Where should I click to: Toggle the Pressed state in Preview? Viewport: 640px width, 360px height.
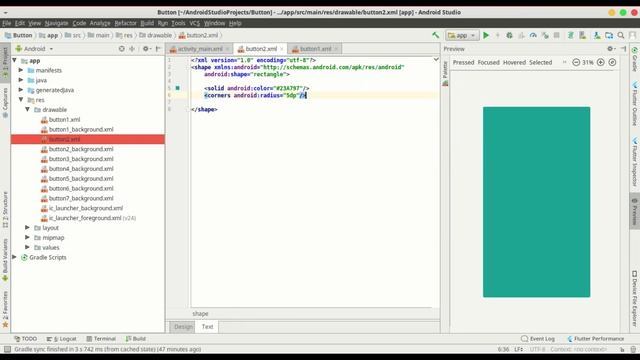click(x=463, y=62)
